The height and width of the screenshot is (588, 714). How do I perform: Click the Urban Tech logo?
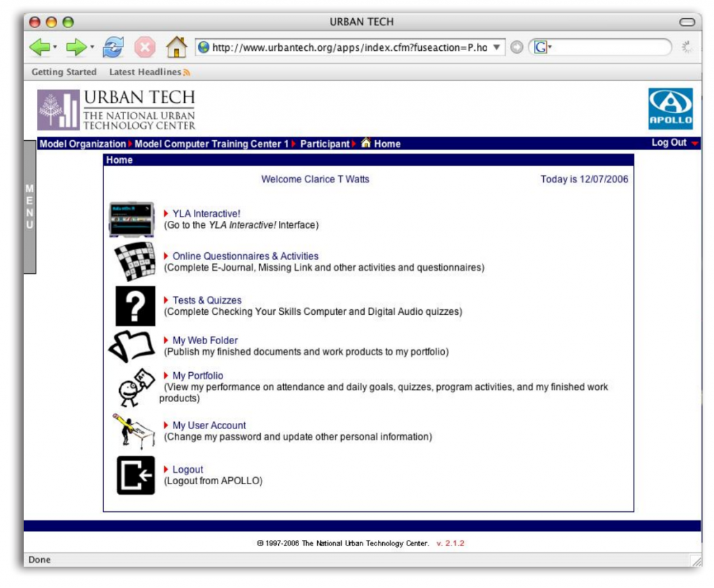[116, 109]
